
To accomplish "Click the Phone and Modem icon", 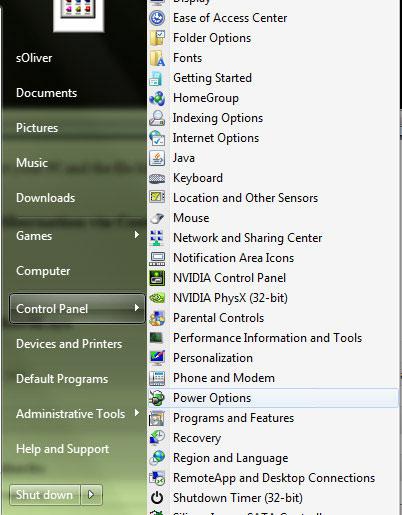I will (157, 378).
